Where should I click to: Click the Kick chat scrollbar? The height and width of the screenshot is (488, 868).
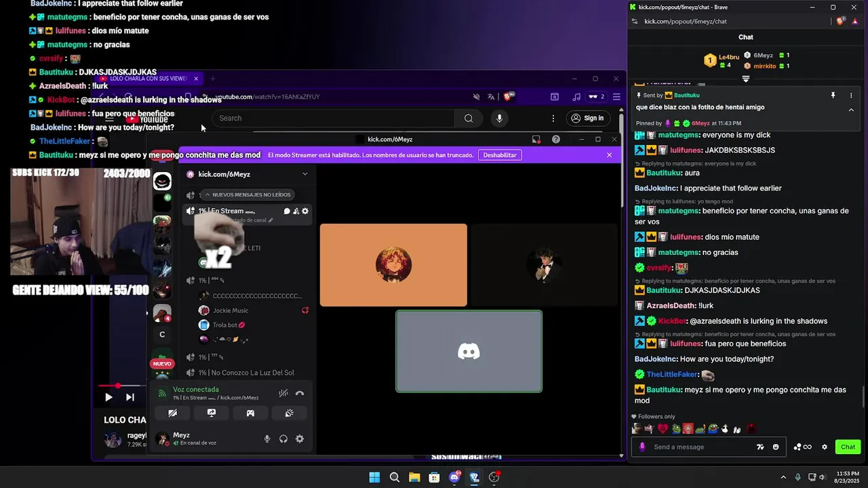pos(863,395)
